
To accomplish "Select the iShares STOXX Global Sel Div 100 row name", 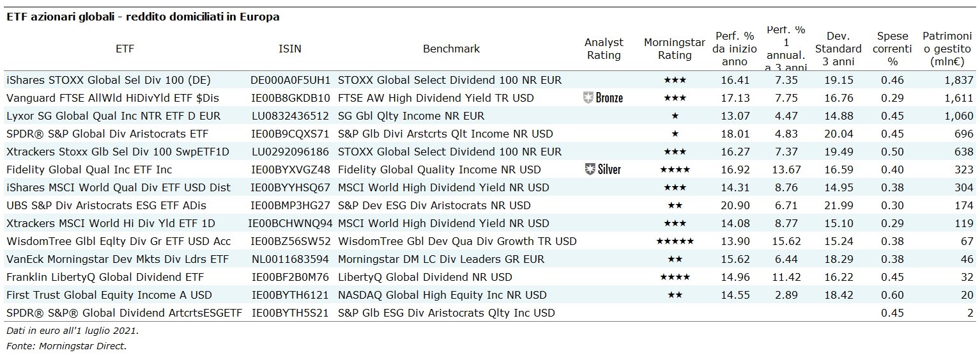I will click(108, 80).
